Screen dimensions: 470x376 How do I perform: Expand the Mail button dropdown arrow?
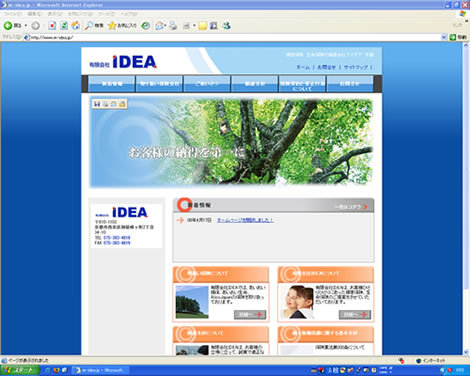pyautogui.click(x=165, y=26)
